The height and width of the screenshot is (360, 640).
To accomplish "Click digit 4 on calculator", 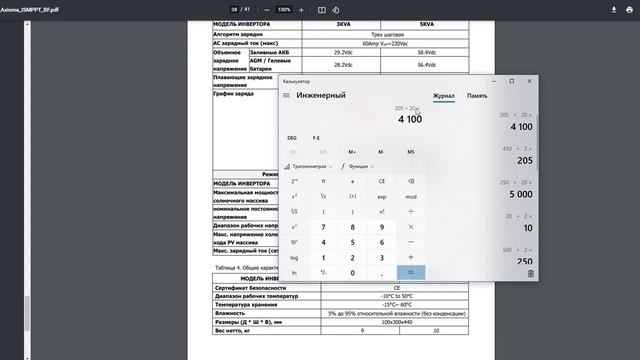I will [x=323, y=242].
